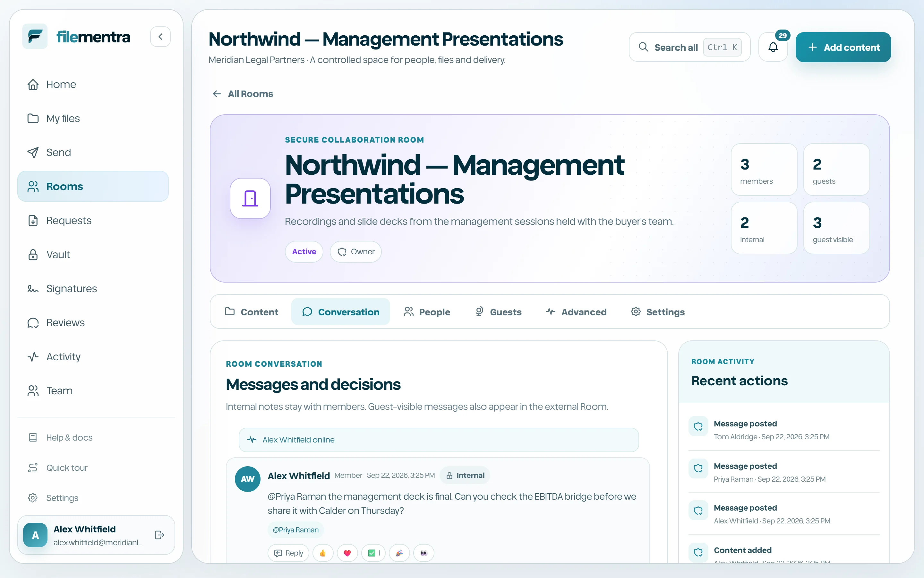
Task: Open the Guests tab
Action: point(498,312)
